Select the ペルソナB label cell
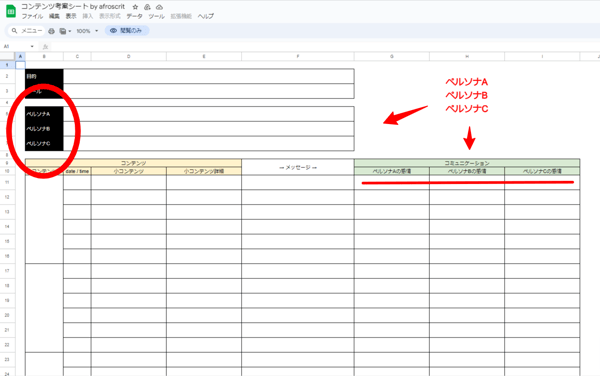 click(44, 129)
